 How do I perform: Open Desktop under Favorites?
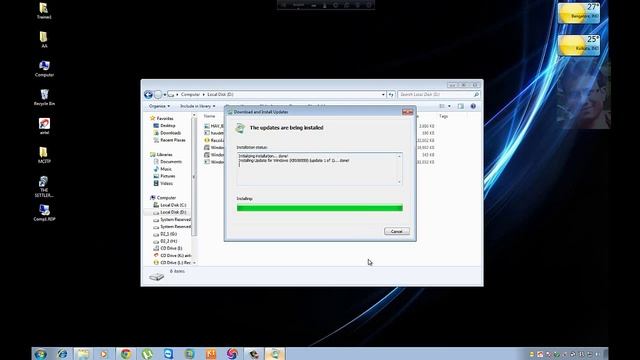click(168, 126)
